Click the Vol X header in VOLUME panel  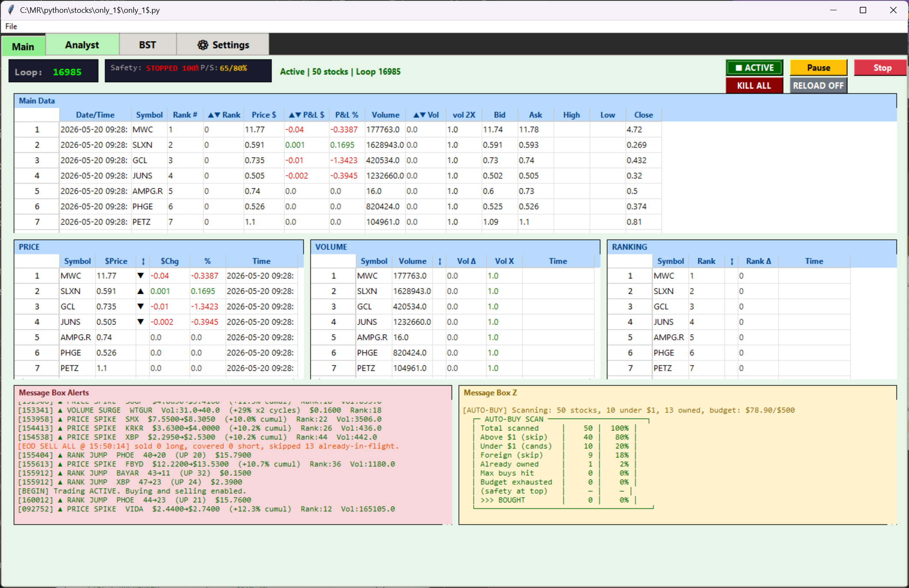pos(504,261)
